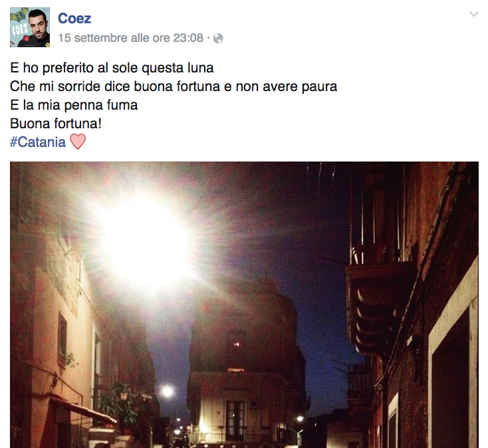The height and width of the screenshot is (448, 488).
Task: Open Coez's profile picture
Action: [30, 27]
